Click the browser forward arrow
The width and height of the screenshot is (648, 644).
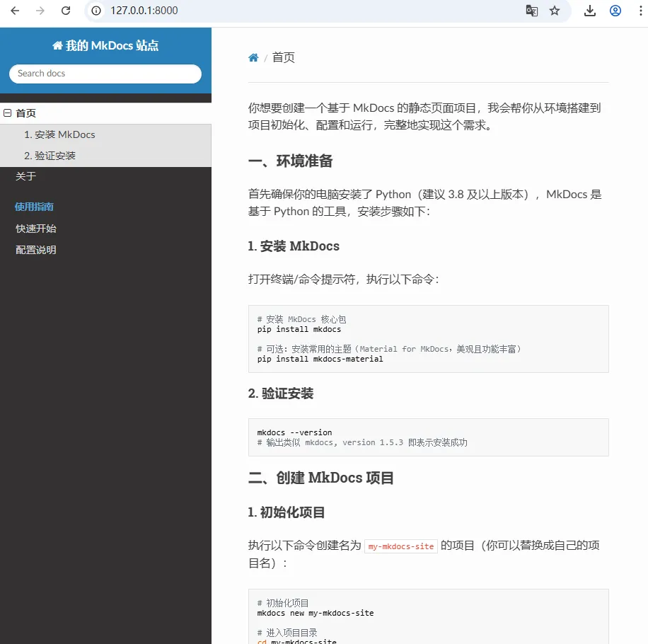coord(40,11)
